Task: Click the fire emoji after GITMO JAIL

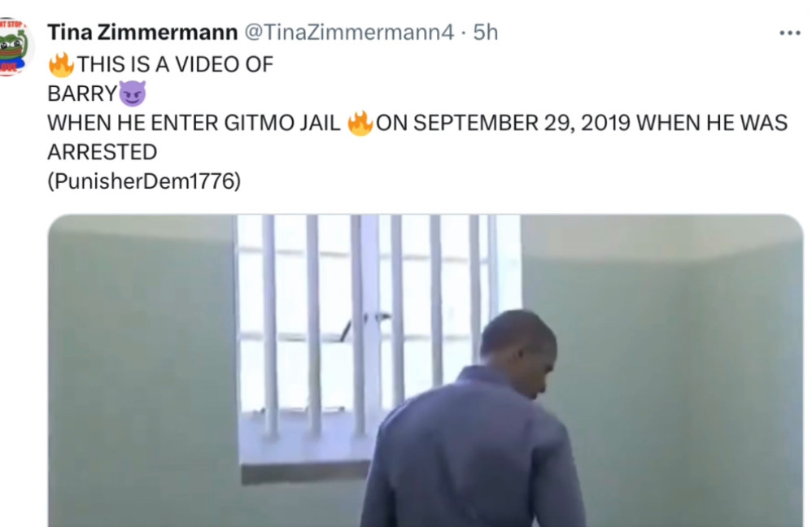Action: click(x=360, y=123)
